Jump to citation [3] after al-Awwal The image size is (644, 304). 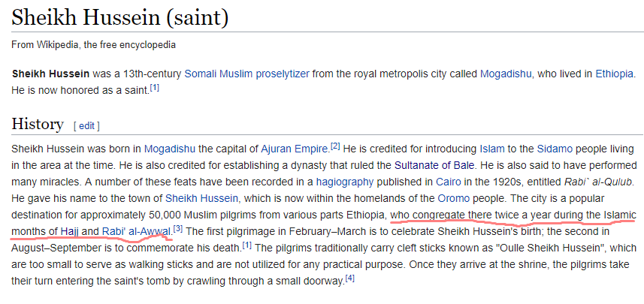tap(178, 228)
